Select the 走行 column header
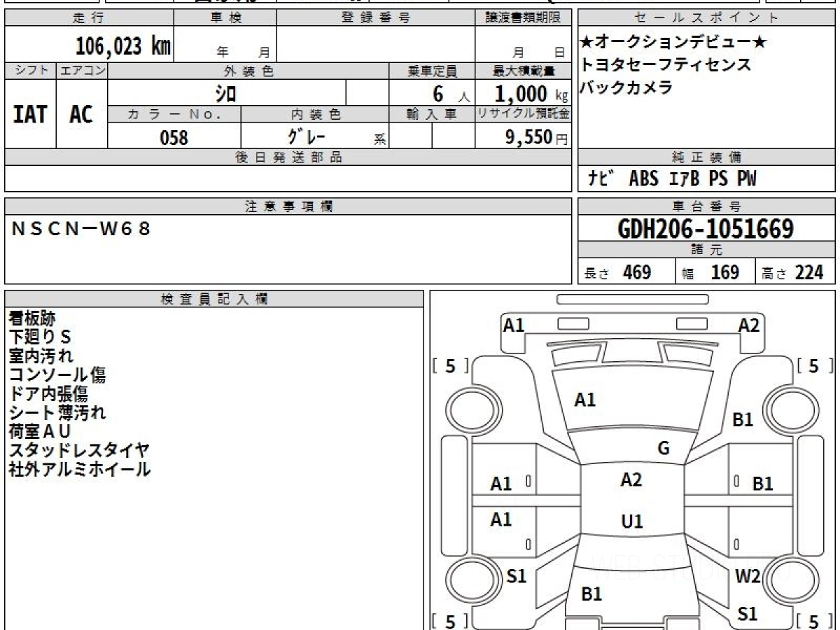This screenshot has width=840, height=630. [89, 18]
